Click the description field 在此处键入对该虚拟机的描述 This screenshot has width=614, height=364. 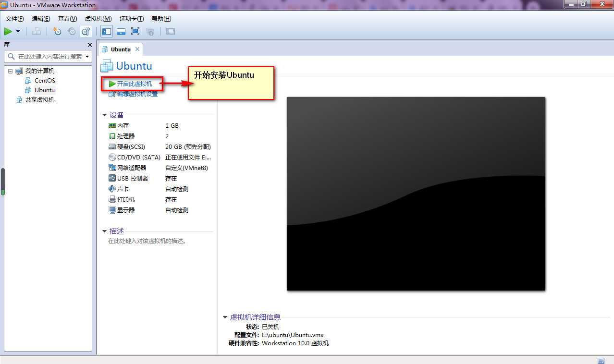pyautogui.click(x=147, y=241)
